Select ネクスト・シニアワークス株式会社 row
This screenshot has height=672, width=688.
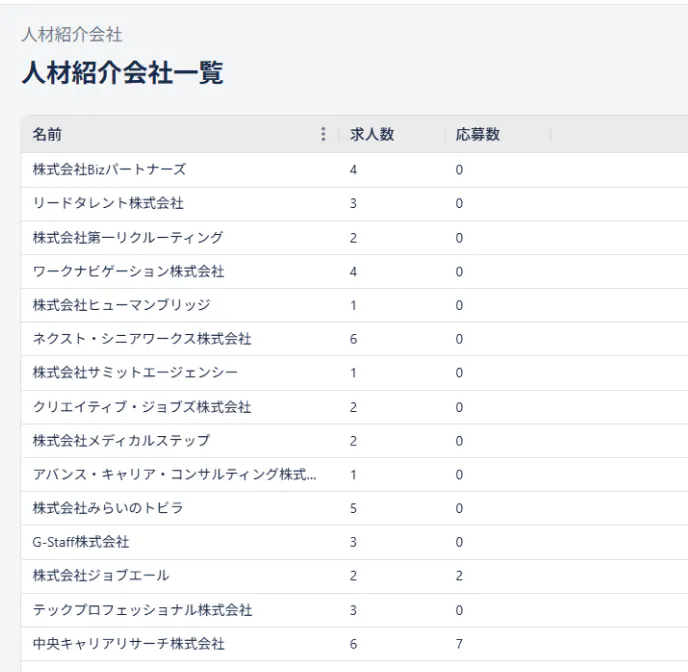(141, 339)
